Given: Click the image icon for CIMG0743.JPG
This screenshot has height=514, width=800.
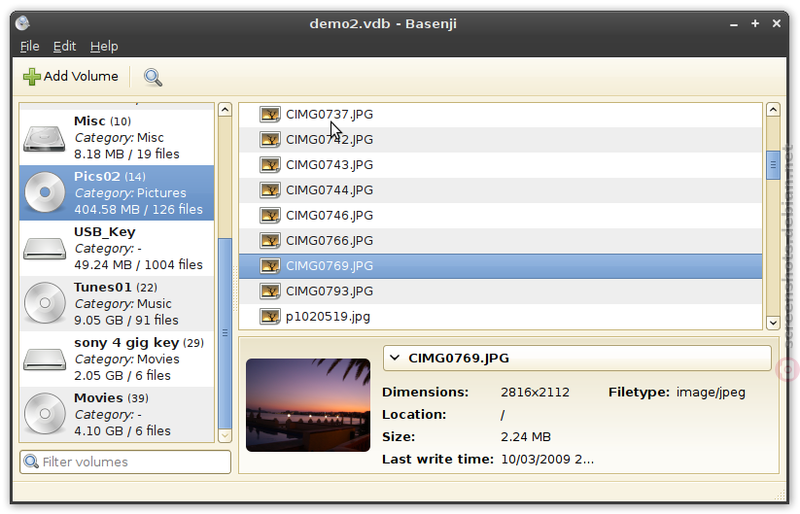Looking at the screenshot, I should point(270,165).
